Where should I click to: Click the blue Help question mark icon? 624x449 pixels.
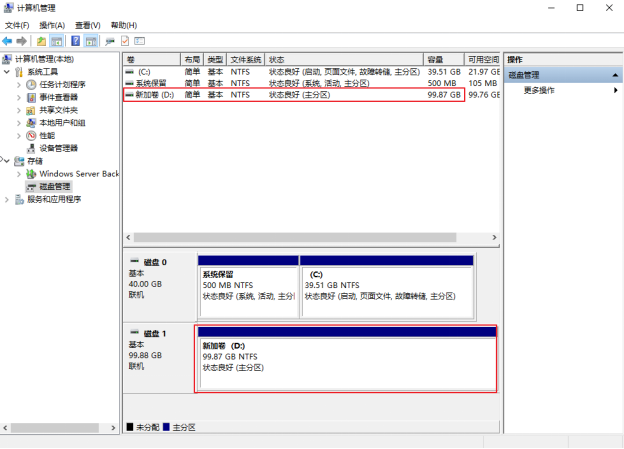click(75, 41)
